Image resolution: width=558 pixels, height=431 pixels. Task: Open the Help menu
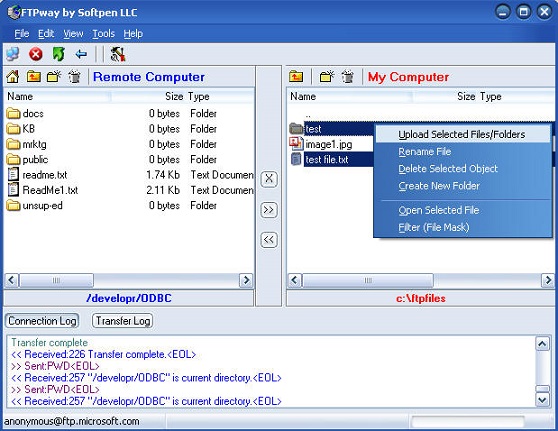coord(133,34)
